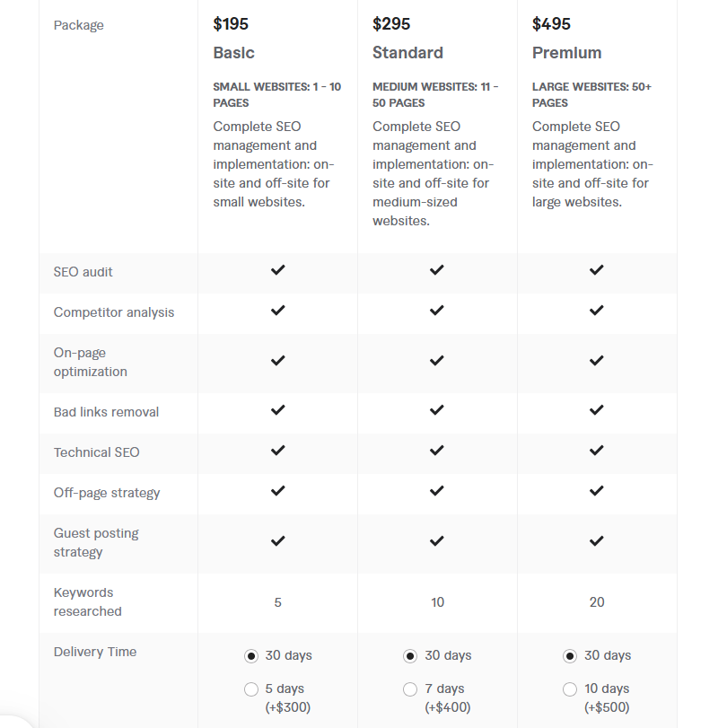Click the Technical SEO checkmark under Standard
727x728 pixels.
click(x=437, y=451)
